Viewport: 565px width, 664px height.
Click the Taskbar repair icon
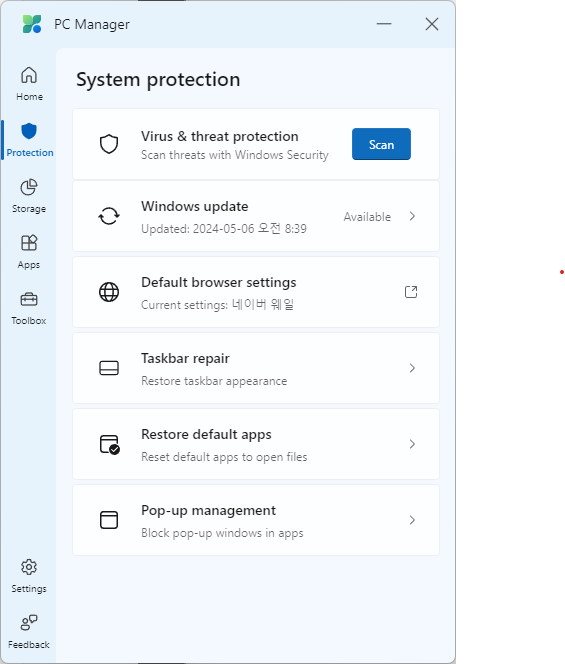click(x=109, y=368)
